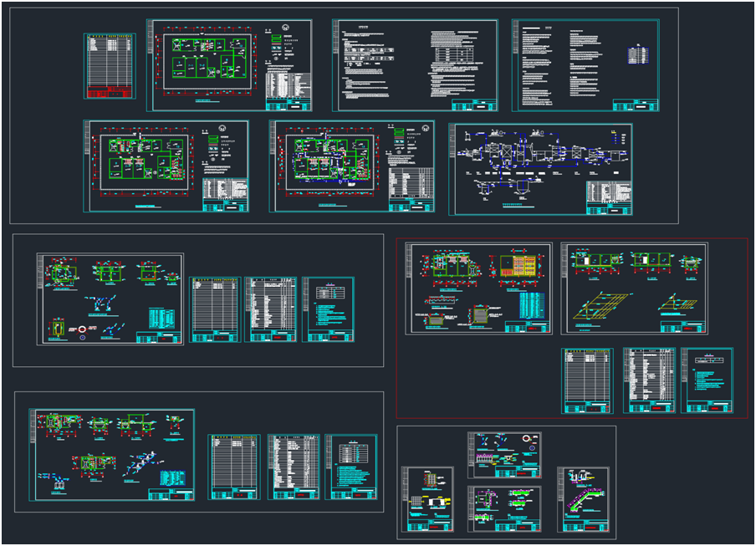Open the design notes sheet containing small tables
Screen dimensions: 756x546
pyautogui.click(x=415, y=65)
